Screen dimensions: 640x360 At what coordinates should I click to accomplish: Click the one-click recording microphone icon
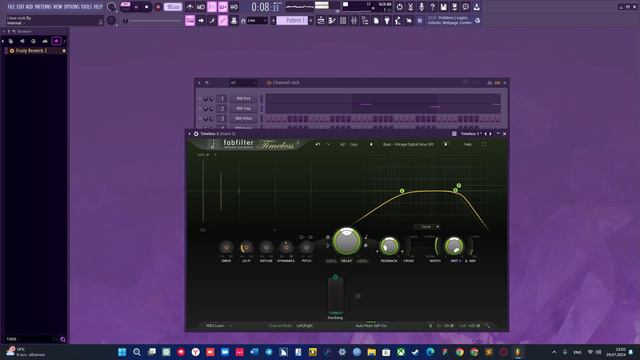422,7
